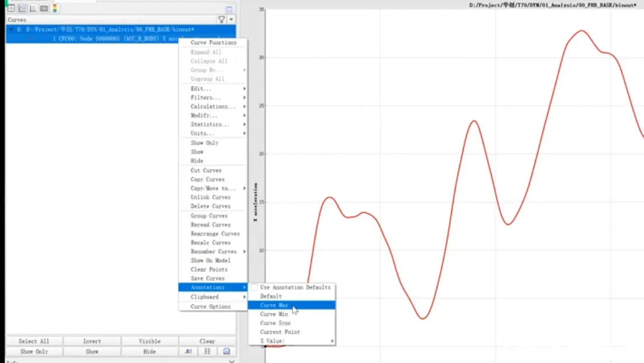Open the dropdown arrow next to filter icon
The width and height of the screenshot is (644, 363).
(231, 19)
